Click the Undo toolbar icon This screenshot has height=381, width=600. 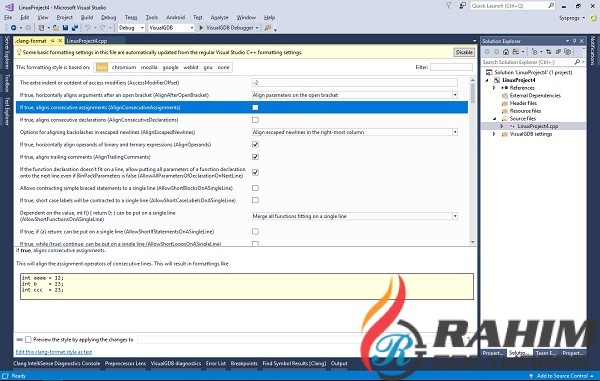pyautogui.click(x=88, y=28)
